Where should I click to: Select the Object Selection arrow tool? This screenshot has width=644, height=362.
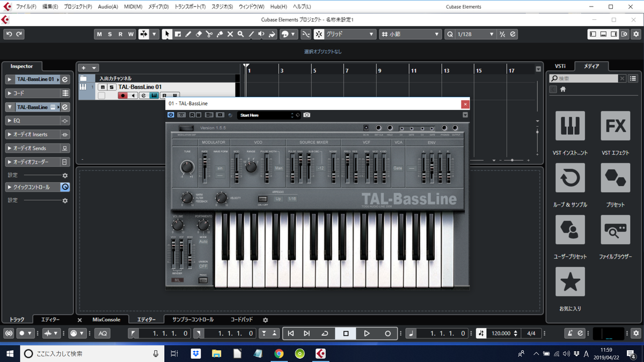pyautogui.click(x=167, y=34)
